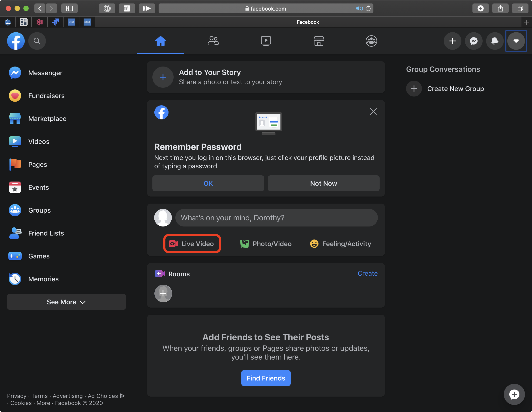Viewport: 532px width, 412px height.
Task: Click the facebook.com address bar
Action: 266,9
